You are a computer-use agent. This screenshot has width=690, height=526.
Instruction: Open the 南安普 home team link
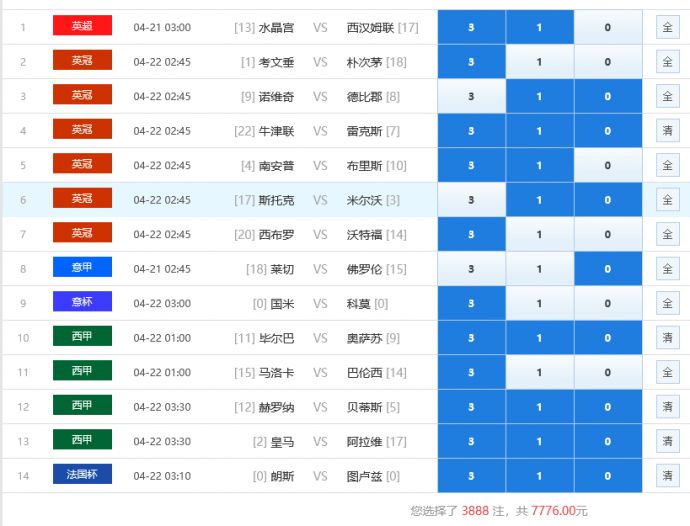(x=276, y=165)
